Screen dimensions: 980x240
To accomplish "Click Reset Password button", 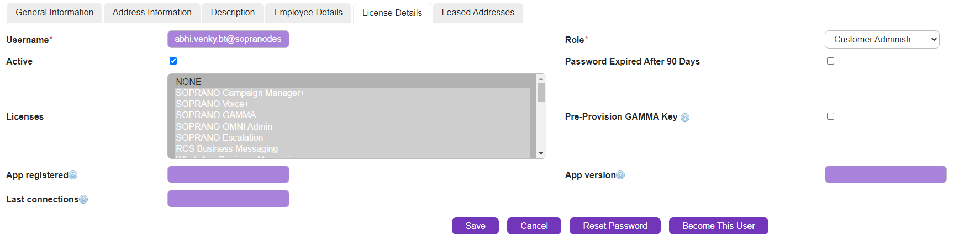I will 615,226.
